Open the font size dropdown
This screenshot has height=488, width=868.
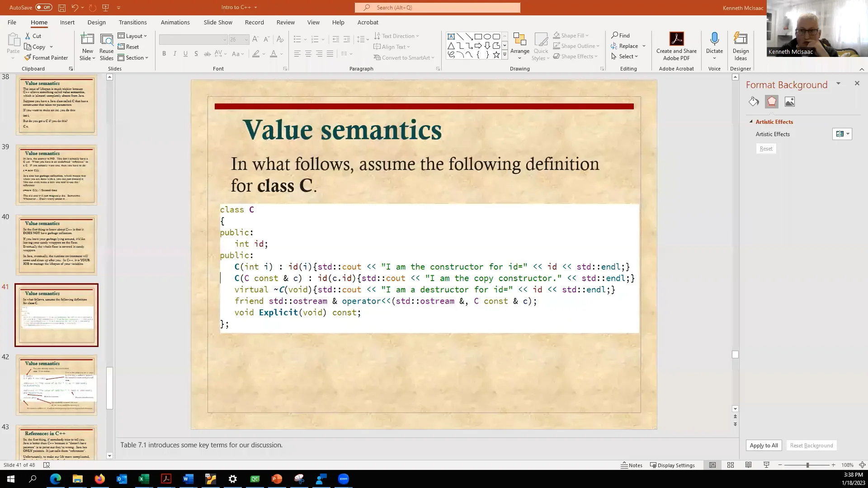[x=245, y=39]
